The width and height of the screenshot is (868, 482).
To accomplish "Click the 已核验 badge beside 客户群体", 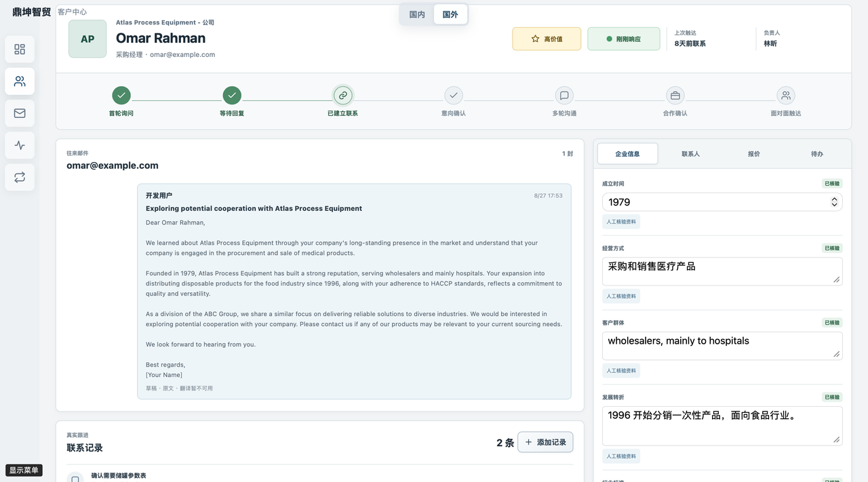I will [832, 323].
